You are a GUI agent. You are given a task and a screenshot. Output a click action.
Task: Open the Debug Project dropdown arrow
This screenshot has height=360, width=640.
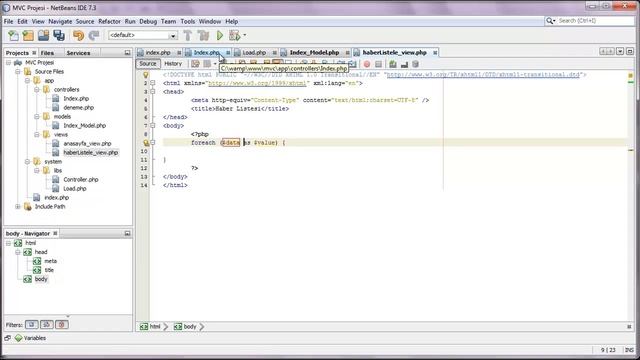pyautogui.click(x=244, y=36)
